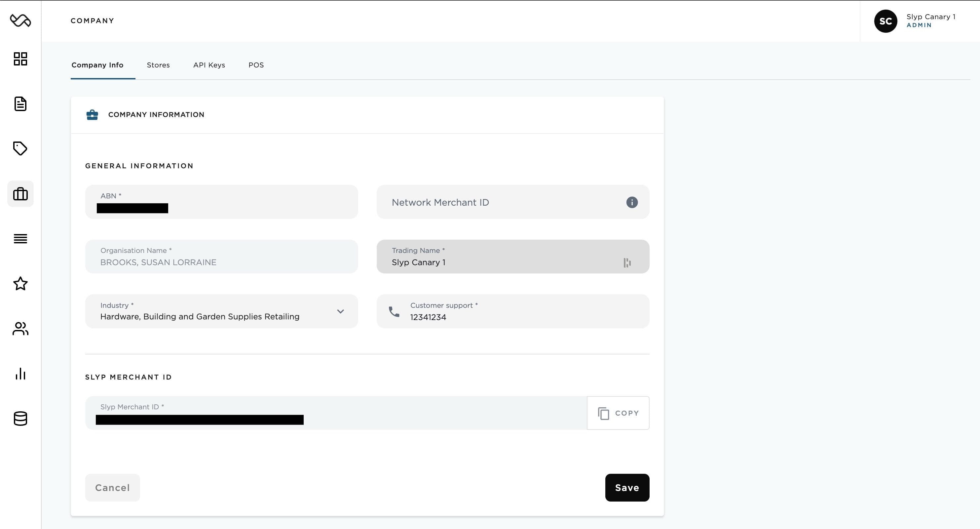This screenshot has width=980, height=529.
Task: Open the star icon in sidebar
Action: (x=20, y=284)
